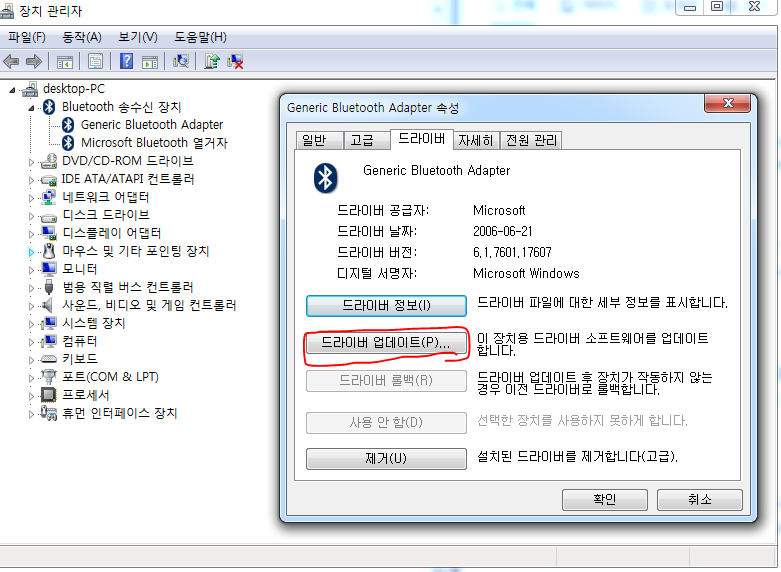Close the Generic Bluetooth Adapter 속성 dialog
Viewport: 781px width, 572px height.
pos(727,103)
